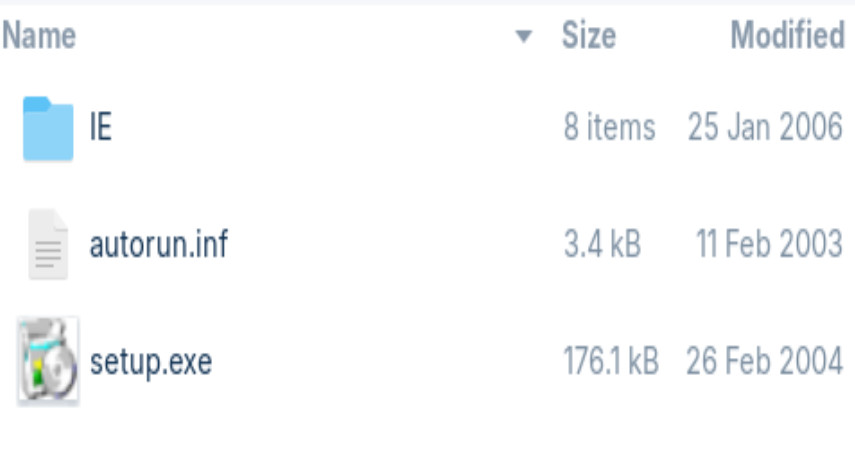Click the autorun.inf text file icon
Screen dimensions: 855x475
click(48, 245)
